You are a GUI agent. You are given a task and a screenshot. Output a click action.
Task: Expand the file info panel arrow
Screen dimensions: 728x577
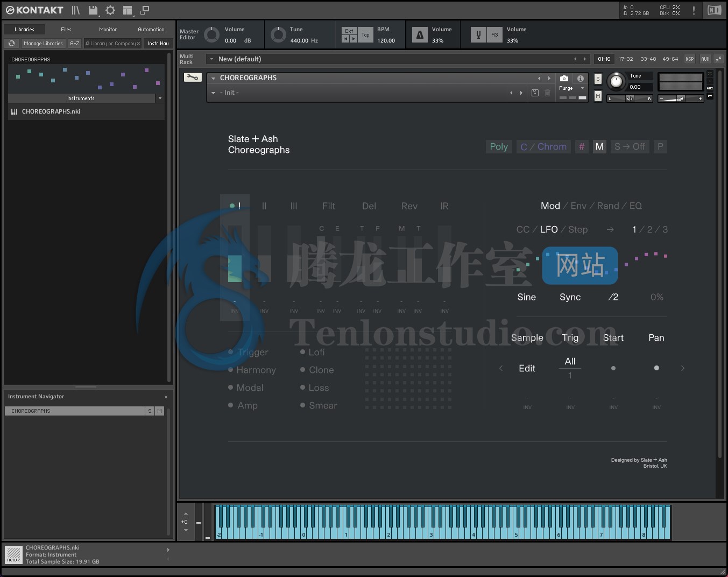click(168, 550)
